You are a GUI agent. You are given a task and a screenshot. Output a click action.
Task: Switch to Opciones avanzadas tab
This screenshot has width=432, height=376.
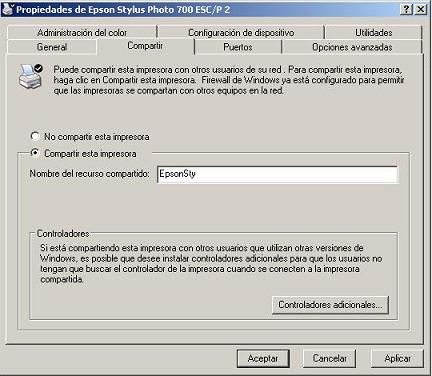click(x=352, y=47)
